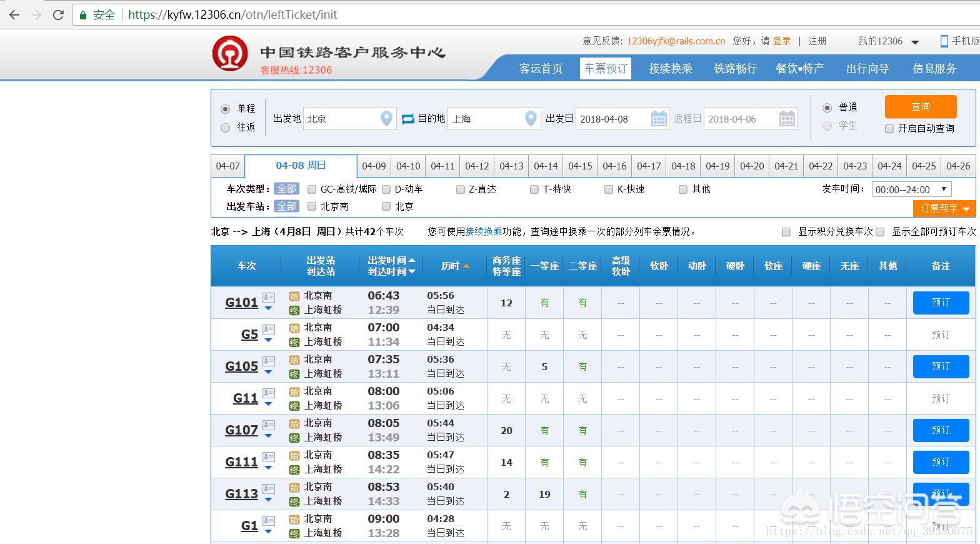The width and height of the screenshot is (980, 544).
Task: Book train G101 with 预订 button
Action: [941, 303]
